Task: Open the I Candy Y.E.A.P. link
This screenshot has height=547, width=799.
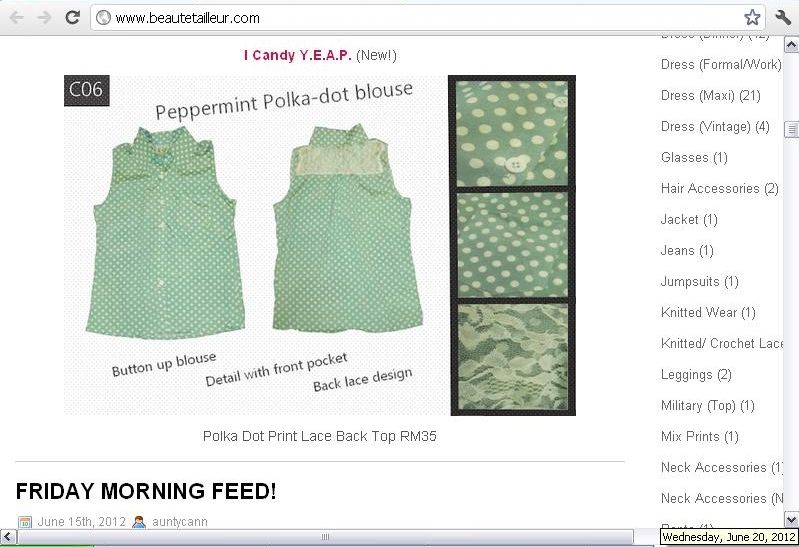Action: click(x=298, y=55)
